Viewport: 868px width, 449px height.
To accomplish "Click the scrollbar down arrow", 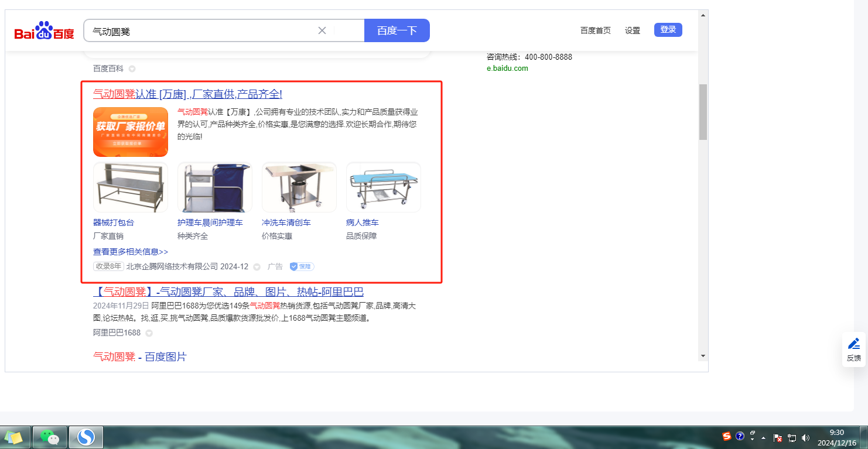I will (x=703, y=356).
